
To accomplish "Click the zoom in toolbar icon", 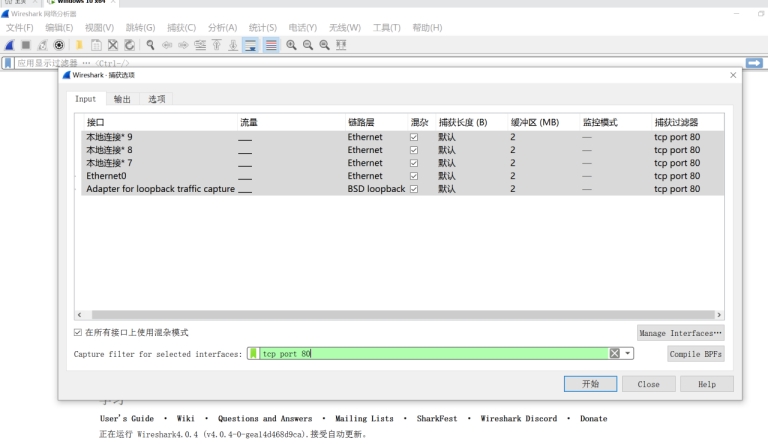I will 291,45.
